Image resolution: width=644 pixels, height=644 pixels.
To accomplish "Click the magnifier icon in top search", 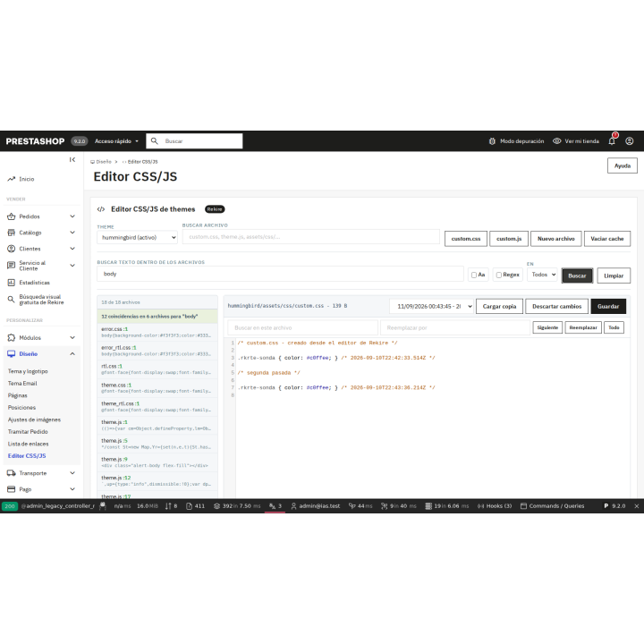I will (155, 141).
